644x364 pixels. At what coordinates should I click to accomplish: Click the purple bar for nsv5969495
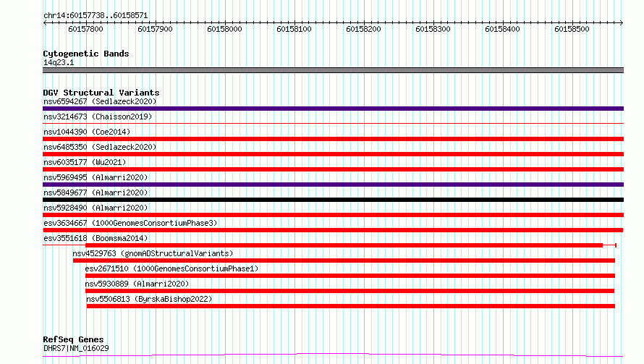point(333,185)
